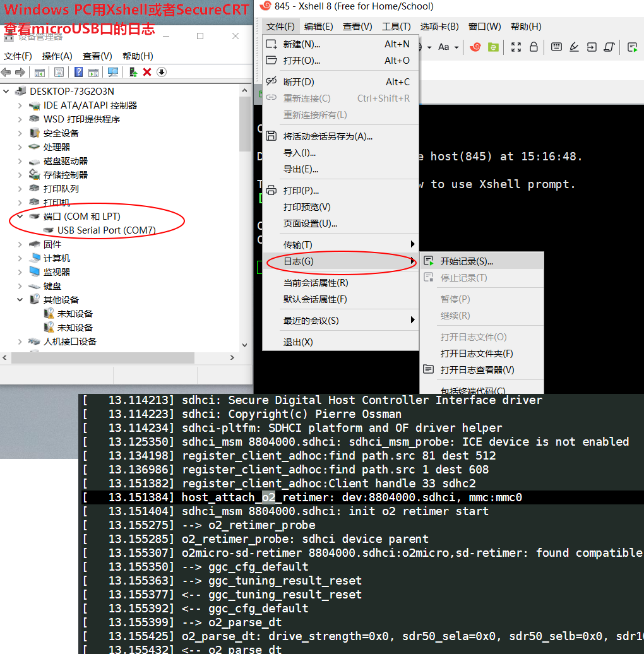This screenshot has width=644, height=654.
Task: Click the keyboard icon in Xshell toolbar
Action: [x=556, y=47]
